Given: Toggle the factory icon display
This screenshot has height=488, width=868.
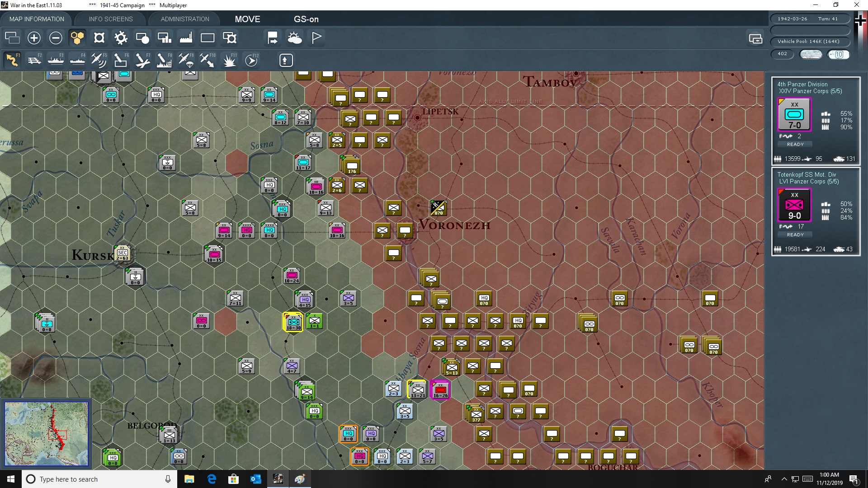Looking at the screenshot, I should pyautogui.click(x=186, y=38).
